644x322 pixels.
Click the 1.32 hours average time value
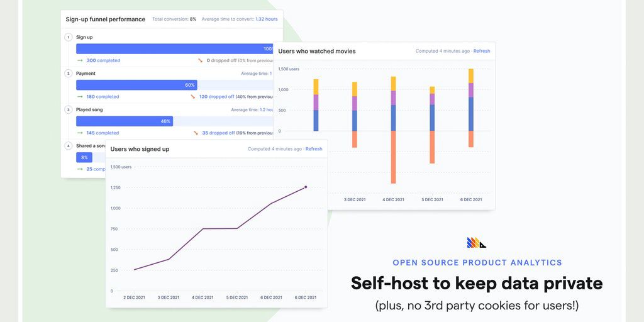click(267, 19)
